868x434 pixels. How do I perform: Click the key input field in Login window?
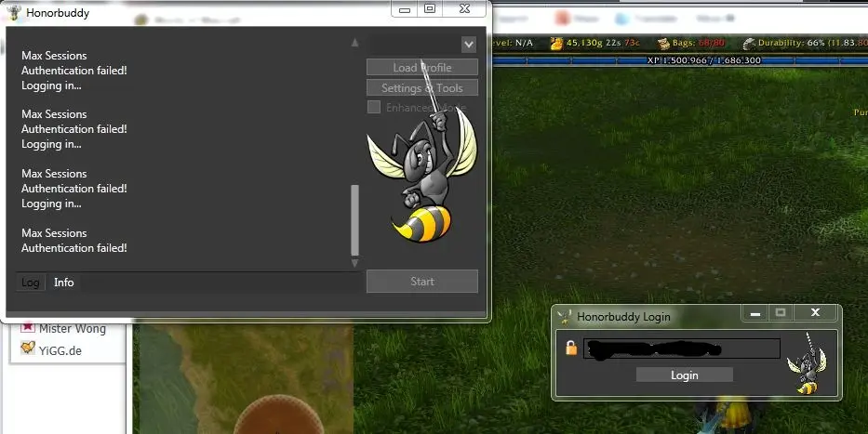[681, 349]
